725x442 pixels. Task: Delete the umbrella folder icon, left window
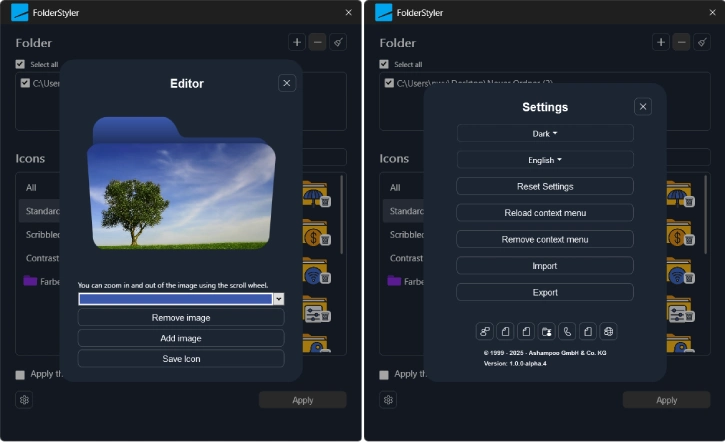click(326, 202)
